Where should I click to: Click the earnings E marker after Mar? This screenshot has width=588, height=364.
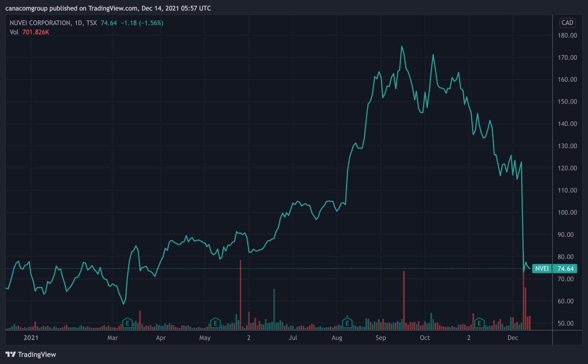(x=127, y=323)
